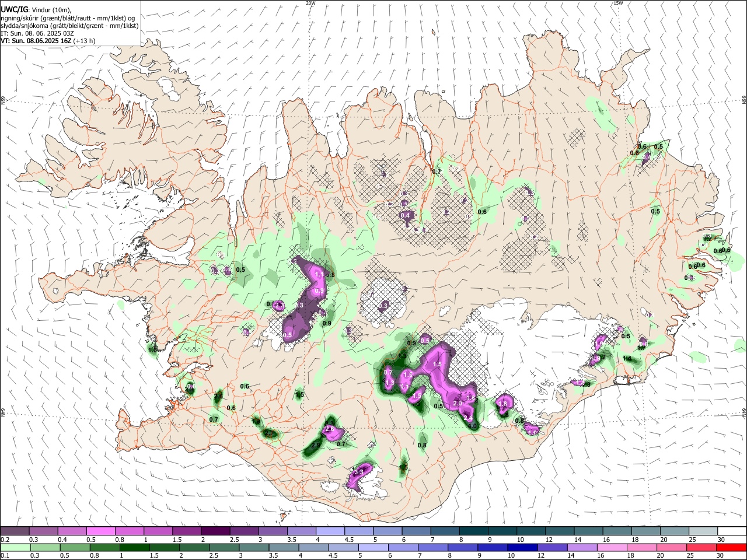Click the bright red 30+ rain legend swatch
Image resolution: width=747 pixels, height=560 pixels.
[732, 547]
